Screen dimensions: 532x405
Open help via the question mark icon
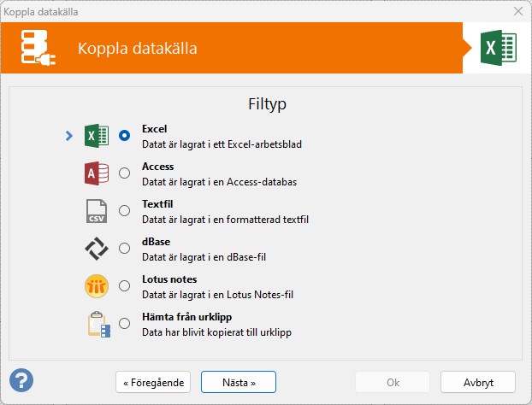21,380
